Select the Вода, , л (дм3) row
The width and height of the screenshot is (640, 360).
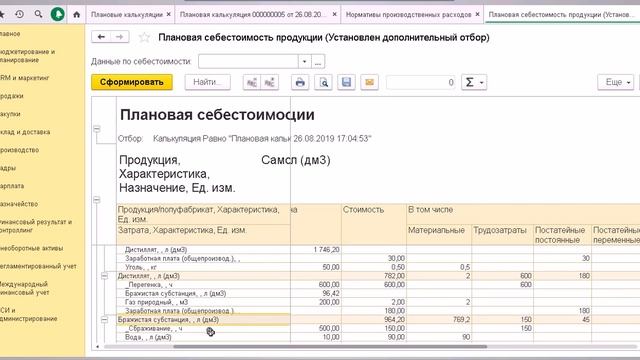click(x=148, y=337)
